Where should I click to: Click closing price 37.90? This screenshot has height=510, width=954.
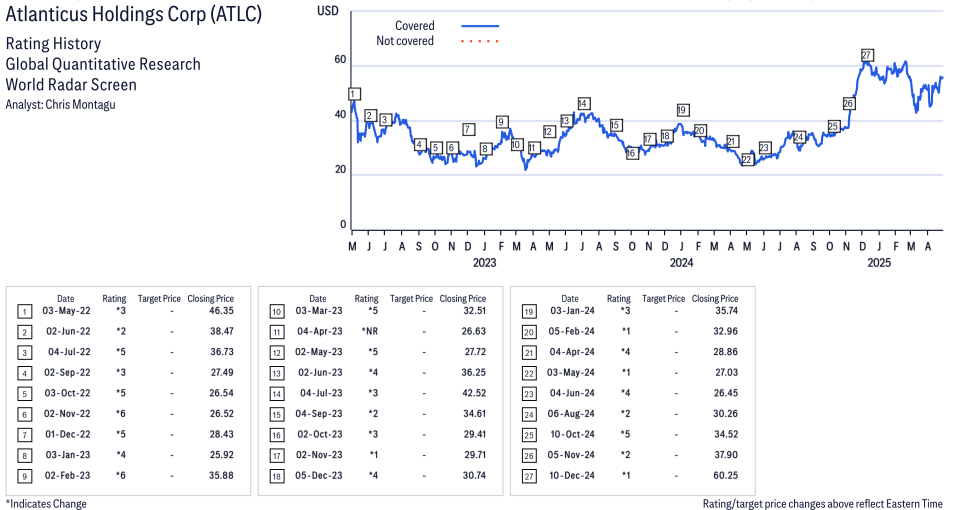coord(726,455)
